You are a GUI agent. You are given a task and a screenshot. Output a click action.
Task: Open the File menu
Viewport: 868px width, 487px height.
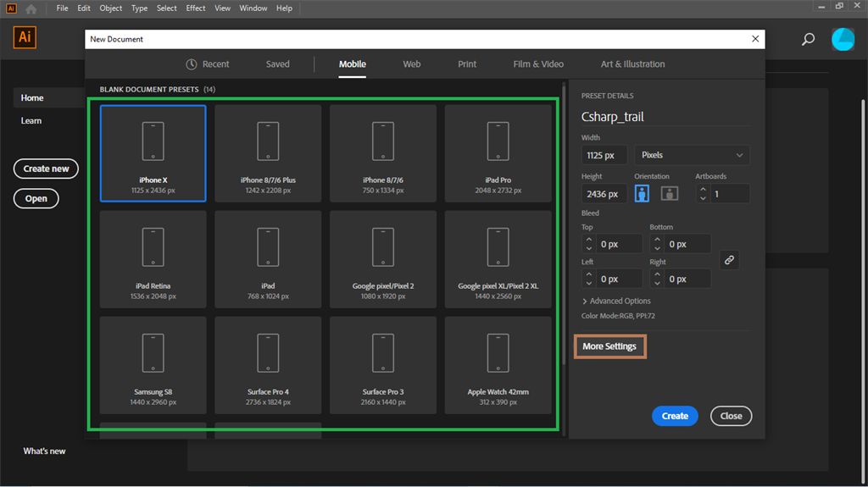click(62, 8)
